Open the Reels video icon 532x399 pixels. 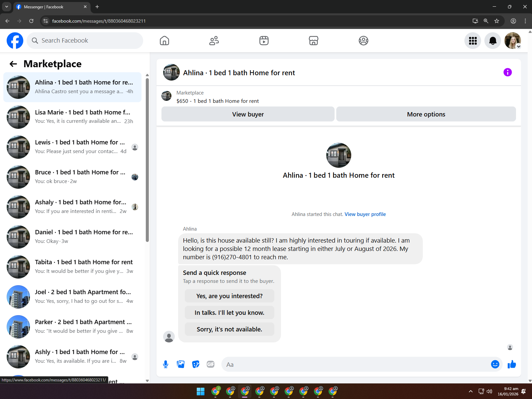click(x=264, y=41)
